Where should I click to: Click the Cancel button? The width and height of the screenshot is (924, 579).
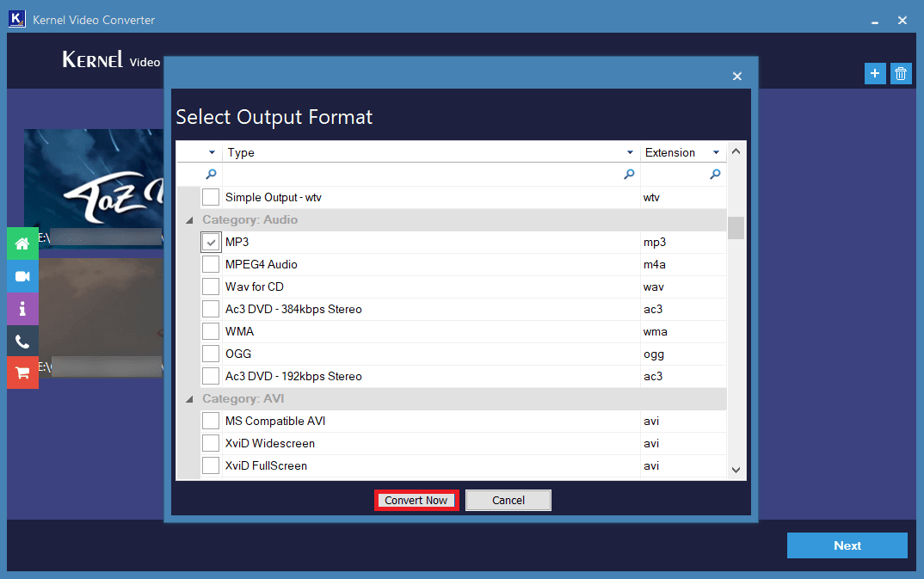(508, 500)
